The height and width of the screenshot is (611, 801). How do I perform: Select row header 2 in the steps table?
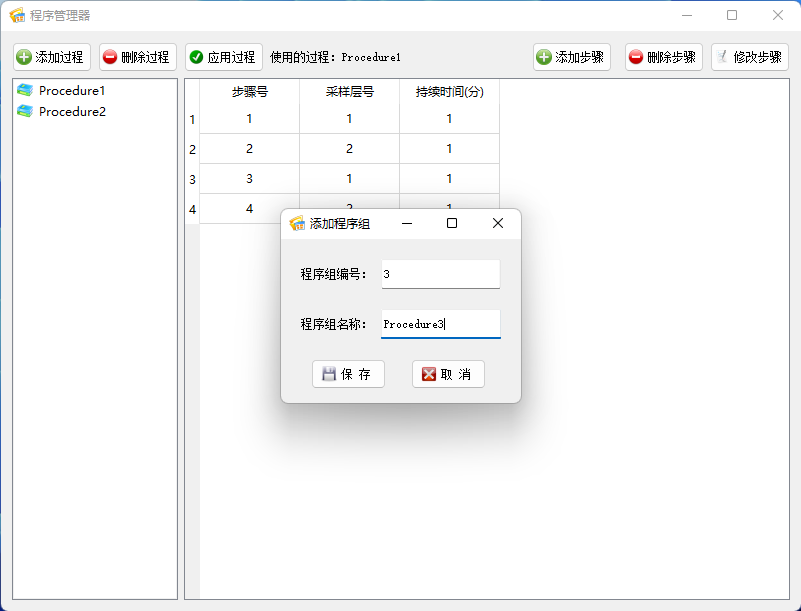pyautogui.click(x=192, y=149)
